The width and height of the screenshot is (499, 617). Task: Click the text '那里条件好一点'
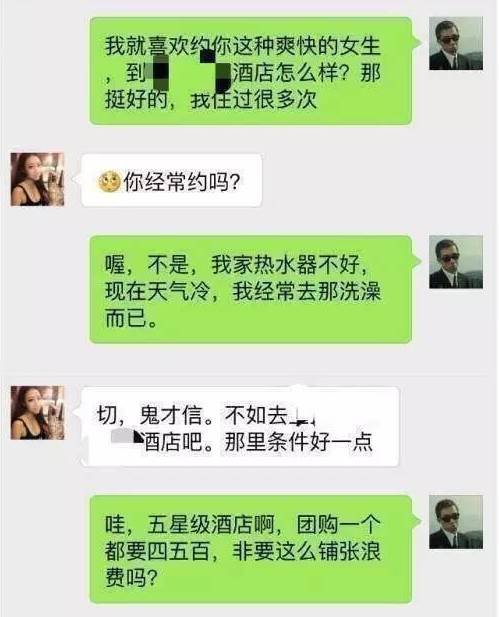[298, 442]
